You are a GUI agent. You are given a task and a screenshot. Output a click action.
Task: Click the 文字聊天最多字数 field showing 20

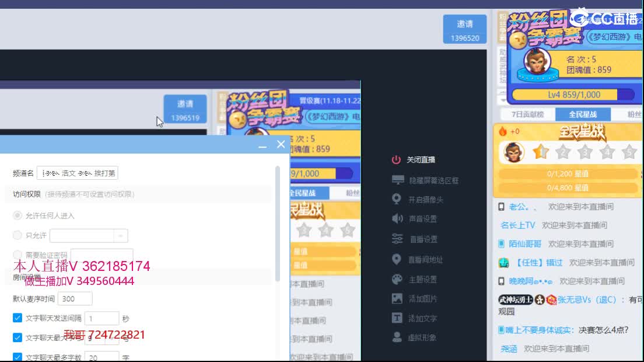(101, 357)
